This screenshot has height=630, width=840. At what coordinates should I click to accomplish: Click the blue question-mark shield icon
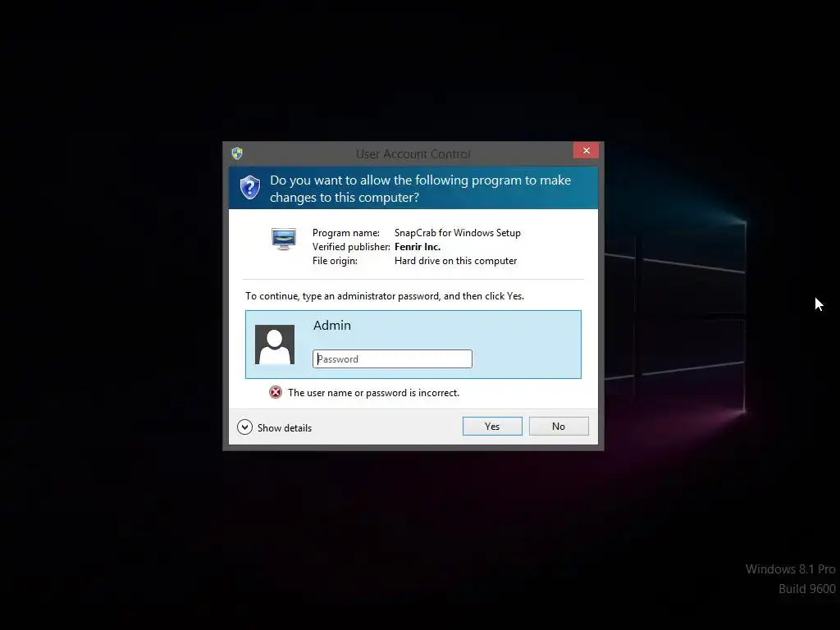250,188
